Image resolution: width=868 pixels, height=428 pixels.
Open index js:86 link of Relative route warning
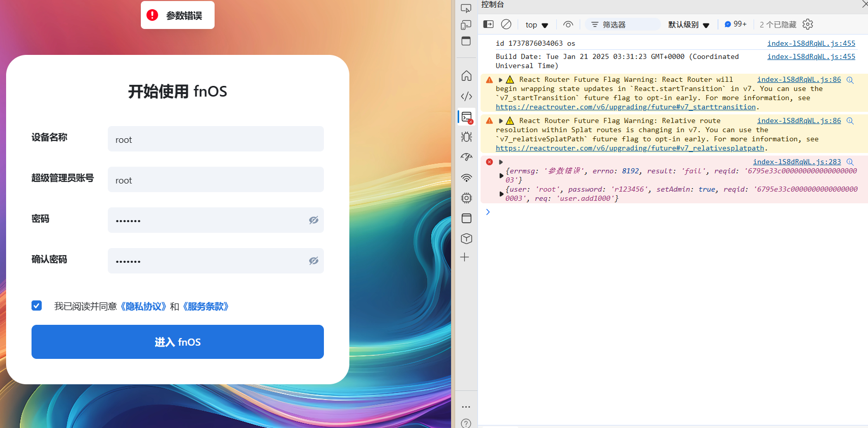click(x=799, y=121)
